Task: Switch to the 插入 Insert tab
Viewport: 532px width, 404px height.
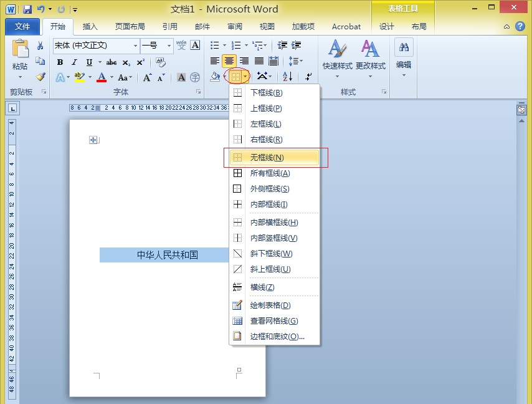Action: 90,26
